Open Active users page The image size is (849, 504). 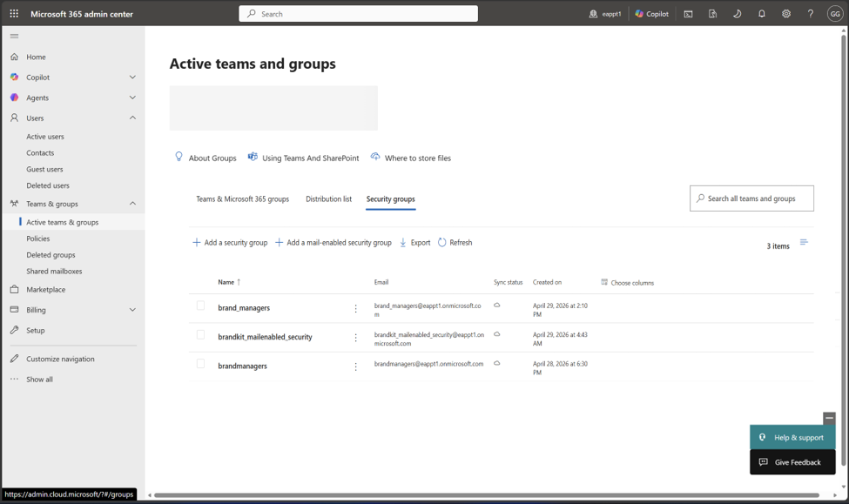pos(45,137)
